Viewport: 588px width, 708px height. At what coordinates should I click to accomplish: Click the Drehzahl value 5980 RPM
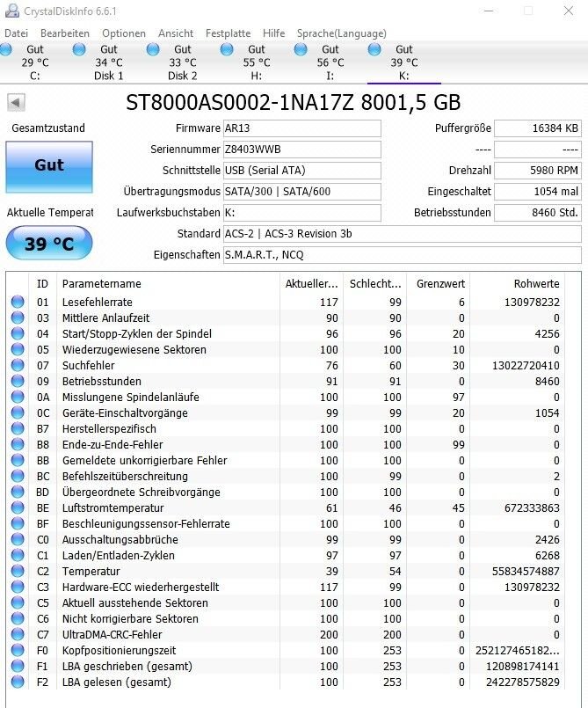538,171
